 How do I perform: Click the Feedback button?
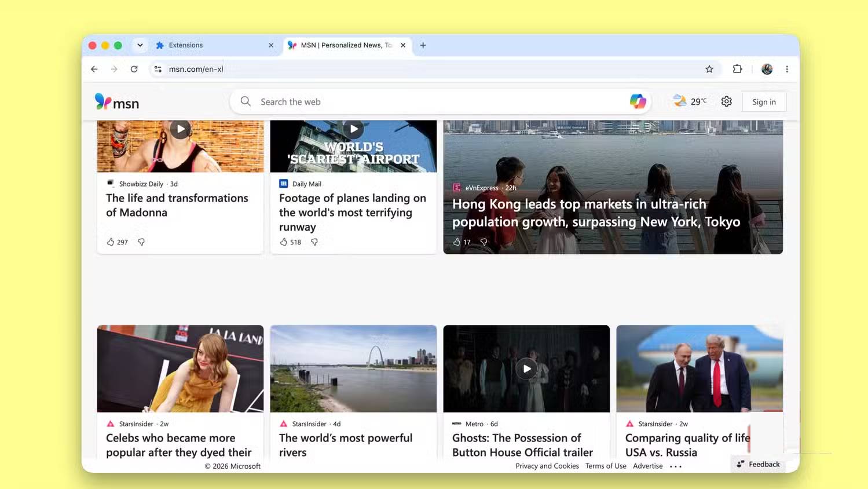759,464
